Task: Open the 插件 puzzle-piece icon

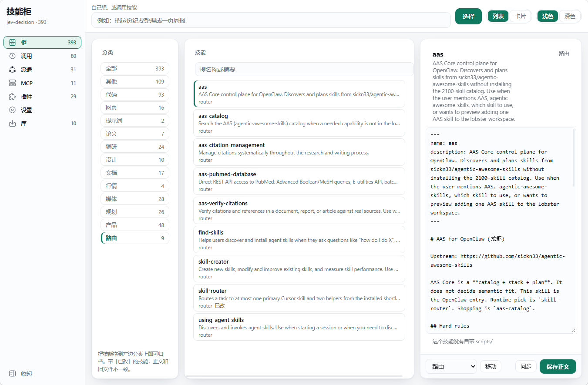Action: click(x=12, y=96)
